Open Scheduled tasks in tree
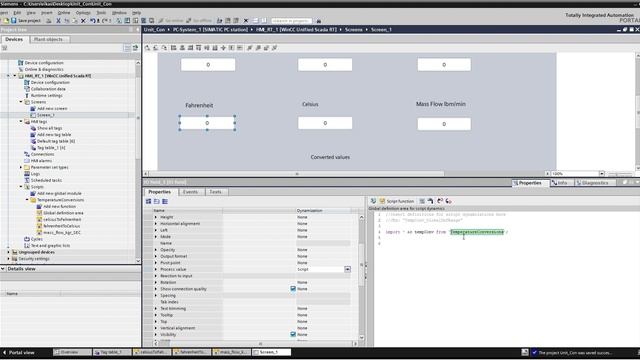This screenshot has height=360, width=640. 46,180
